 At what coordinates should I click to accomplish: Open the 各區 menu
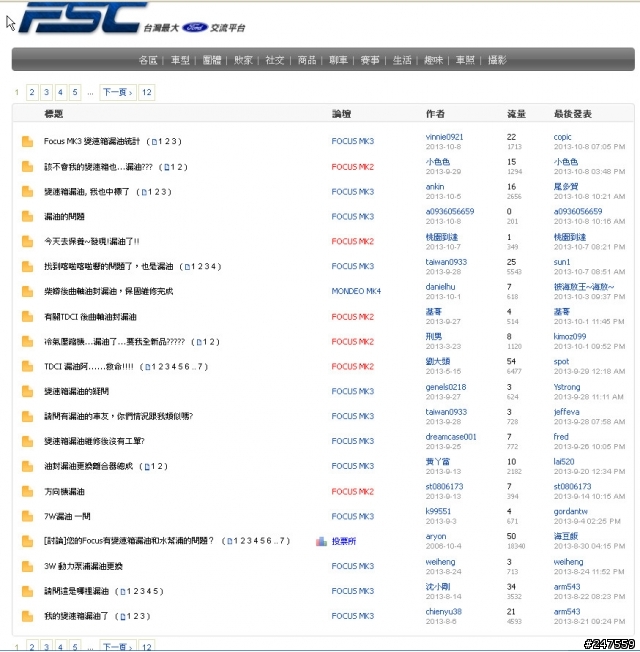[148, 60]
